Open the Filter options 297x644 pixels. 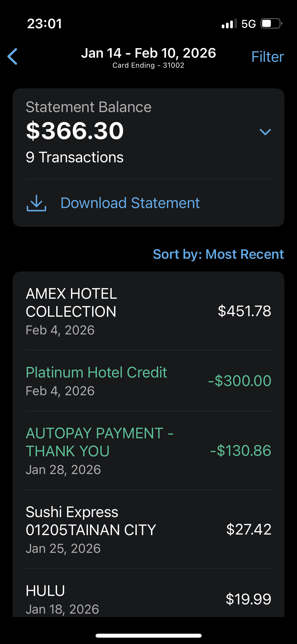click(267, 57)
